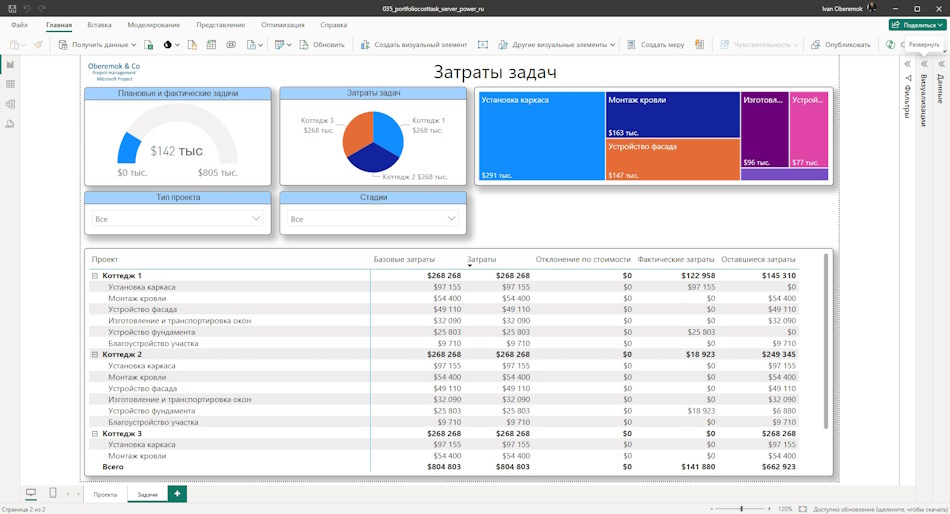
Task: Switch to the Справка ribbon tab
Action: point(334,25)
